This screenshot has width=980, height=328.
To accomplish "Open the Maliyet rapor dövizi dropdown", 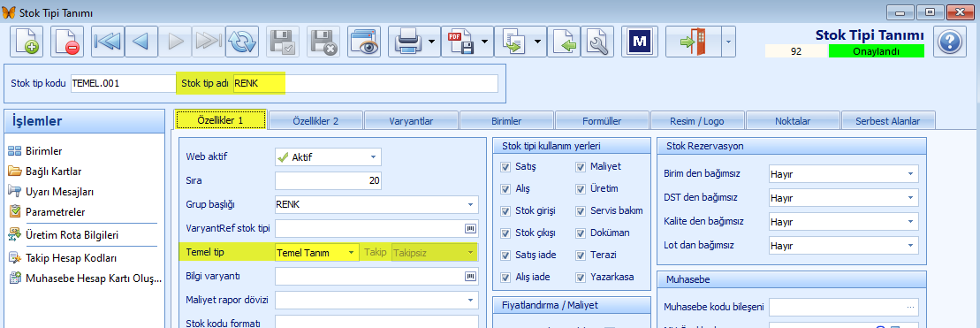I will tap(470, 300).
